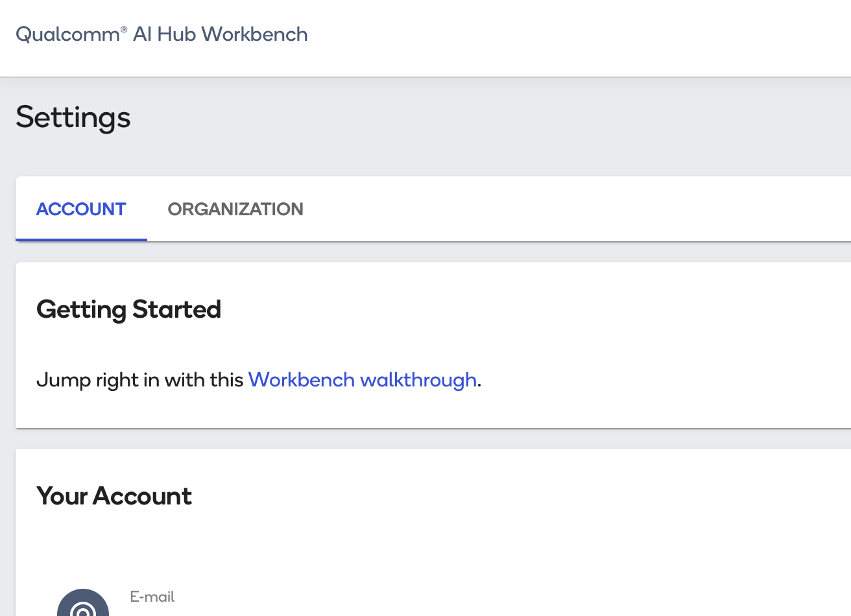
Task: Select the ACCOUNT tab
Action: click(81, 209)
